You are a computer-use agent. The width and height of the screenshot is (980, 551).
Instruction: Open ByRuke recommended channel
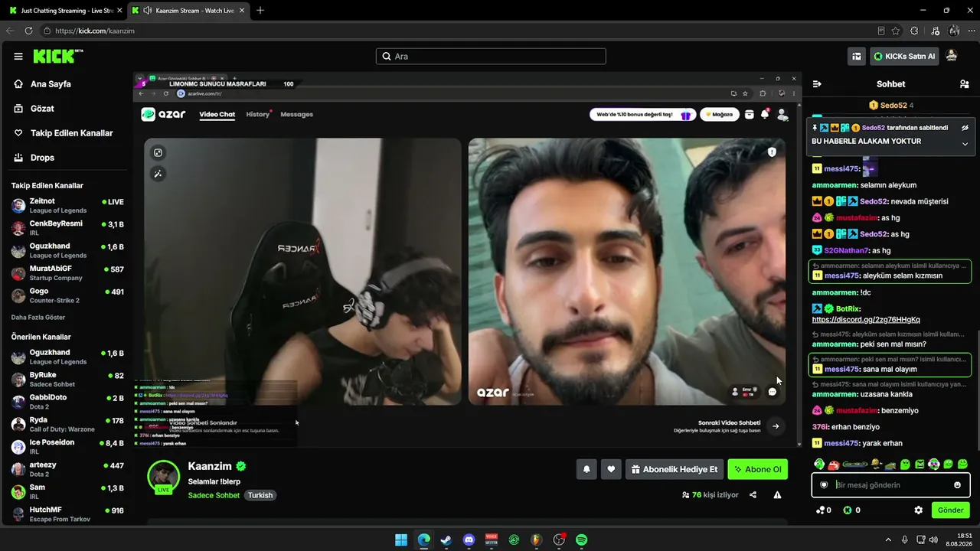(x=67, y=380)
